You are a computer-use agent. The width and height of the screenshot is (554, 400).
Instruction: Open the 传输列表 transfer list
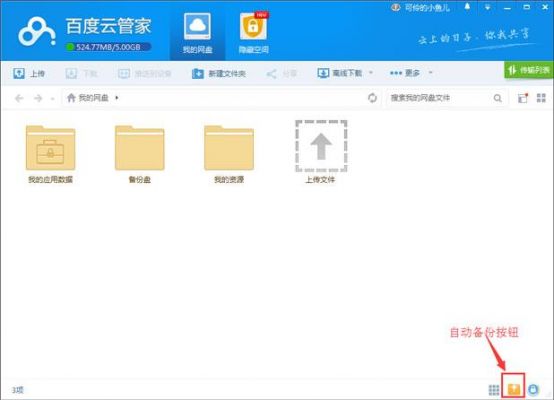[529, 70]
